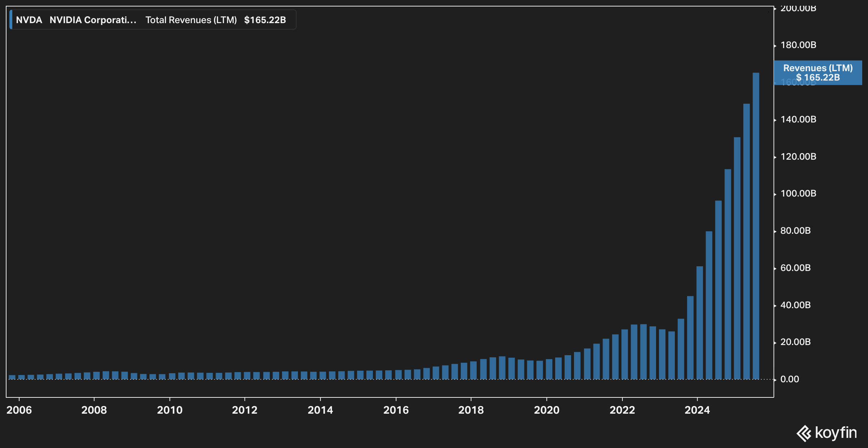
Task: Click the koyfin logo icon
Action: 804,433
